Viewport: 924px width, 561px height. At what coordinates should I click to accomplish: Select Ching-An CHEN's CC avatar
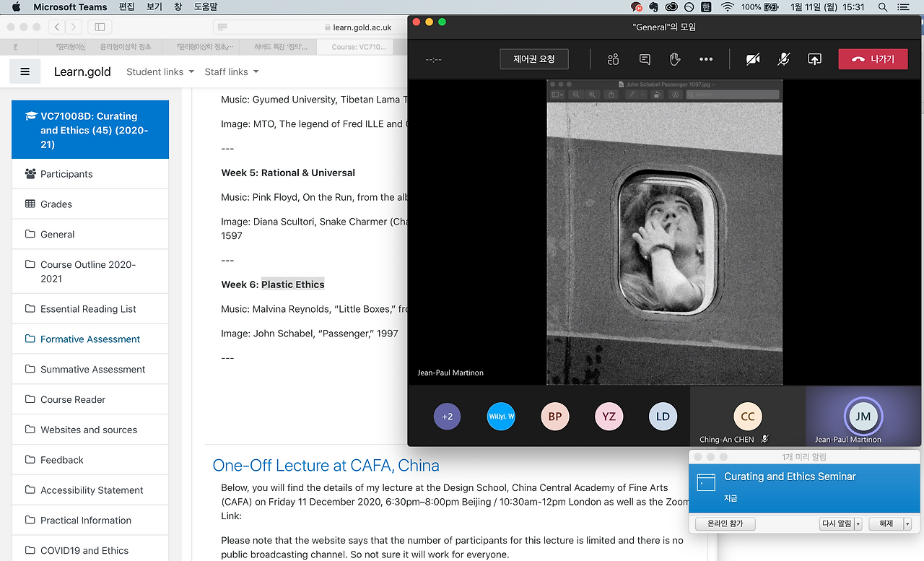(x=748, y=417)
